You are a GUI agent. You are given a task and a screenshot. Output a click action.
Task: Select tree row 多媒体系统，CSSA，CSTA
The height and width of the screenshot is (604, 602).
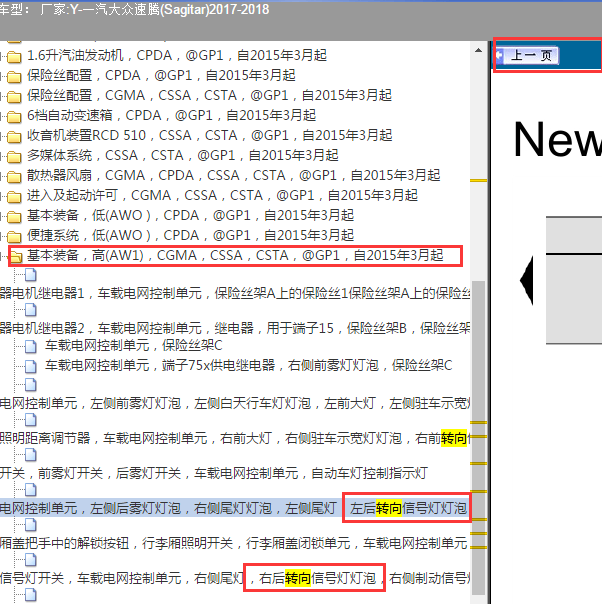(183, 156)
